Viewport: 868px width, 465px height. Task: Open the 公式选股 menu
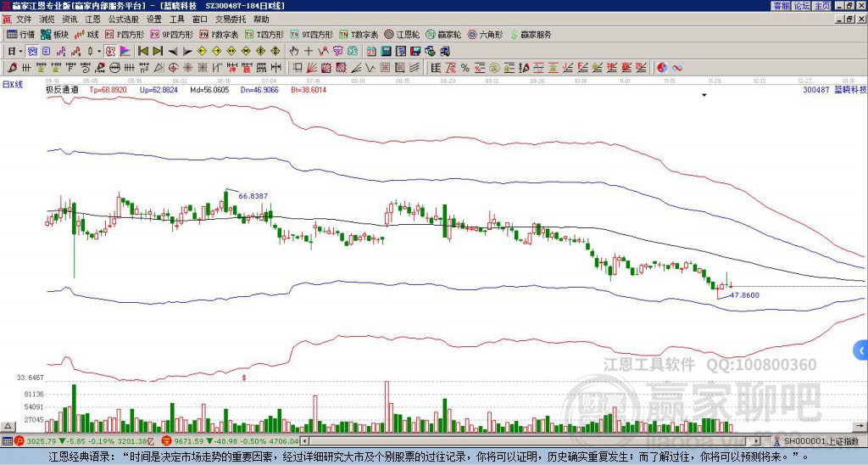coord(124,20)
